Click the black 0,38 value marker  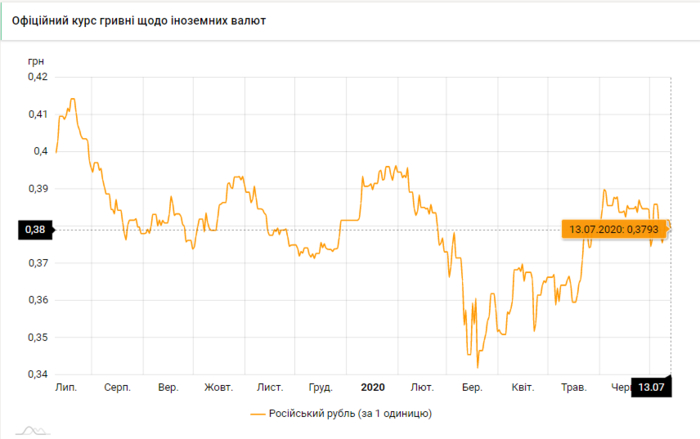click(32, 230)
